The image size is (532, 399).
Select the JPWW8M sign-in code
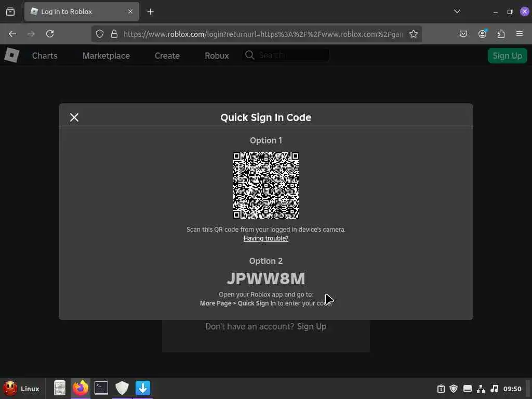pyautogui.click(x=265, y=278)
